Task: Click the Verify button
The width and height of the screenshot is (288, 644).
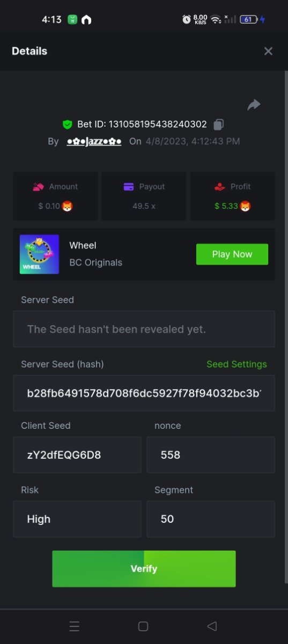Action: pos(144,569)
